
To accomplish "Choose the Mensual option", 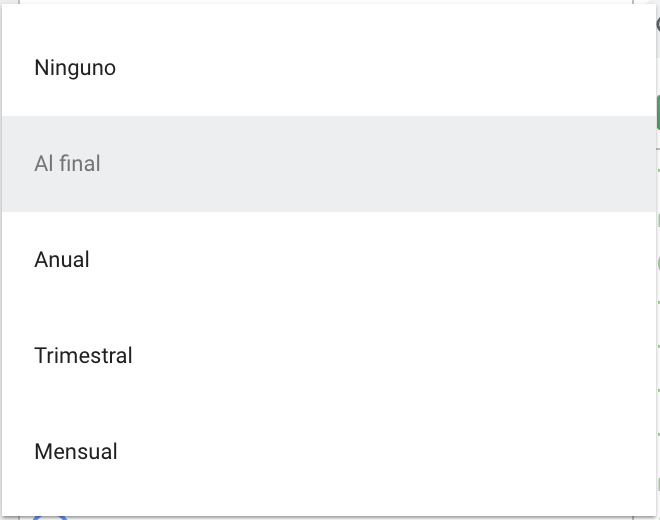I will 76,452.
